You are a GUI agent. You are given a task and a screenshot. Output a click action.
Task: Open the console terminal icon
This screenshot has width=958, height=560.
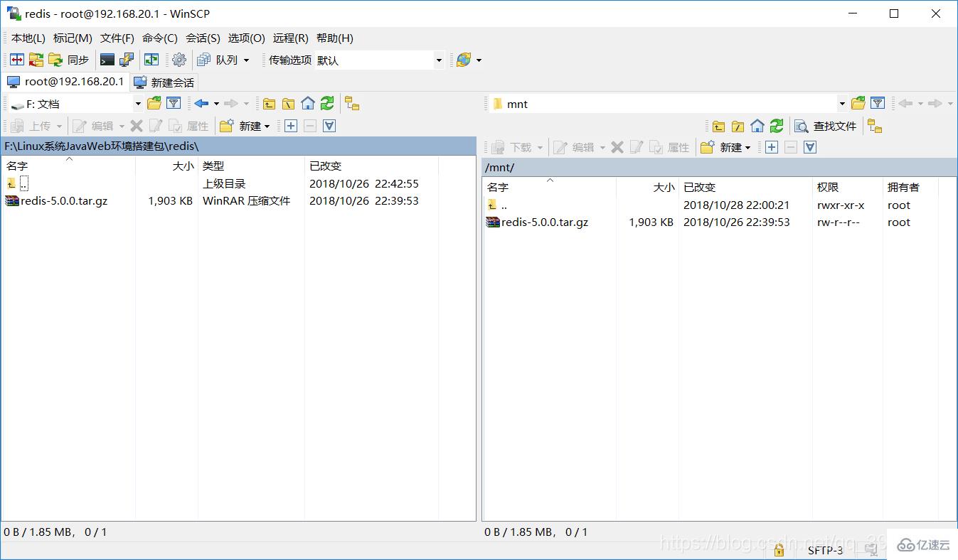pos(107,60)
